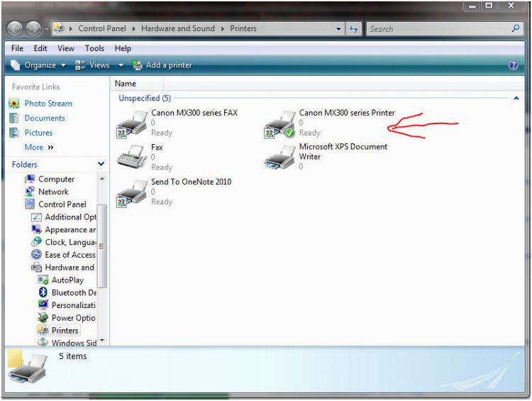Click Add a printer icon
Image resolution: width=532 pixels, height=401 pixels.
coord(137,65)
